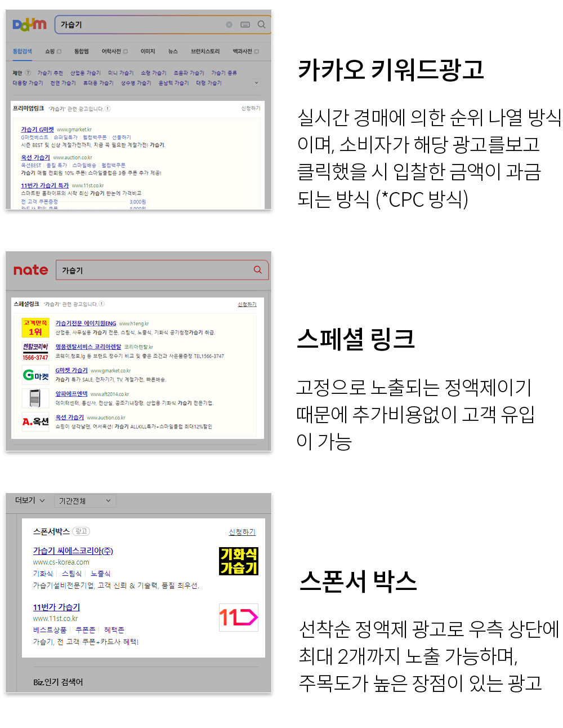Image resolution: width=563 pixels, height=728 pixels.
Task: Click suggestion 생수병 가습기
Action: [x=136, y=83]
